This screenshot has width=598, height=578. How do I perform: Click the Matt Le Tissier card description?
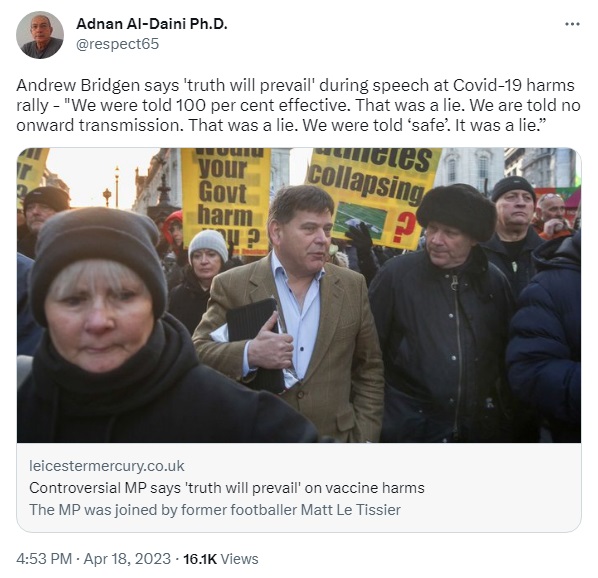tap(215, 510)
